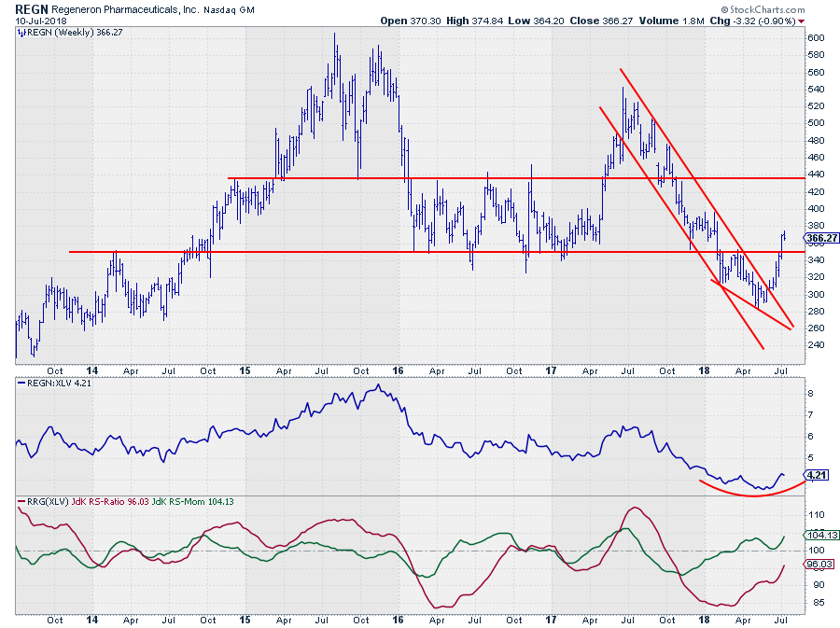Click the 366.27 last price tag
The height and width of the screenshot is (628, 840).
coord(821,238)
